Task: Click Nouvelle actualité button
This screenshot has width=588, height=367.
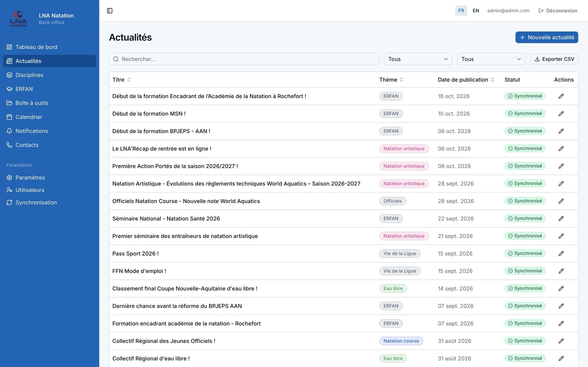Action: tap(547, 37)
